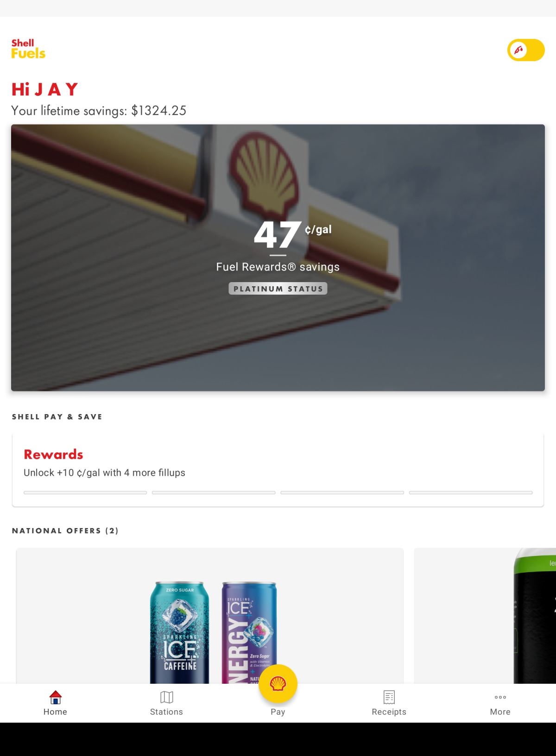Open the second national offer card
This screenshot has width=556, height=756.
(485, 616)
